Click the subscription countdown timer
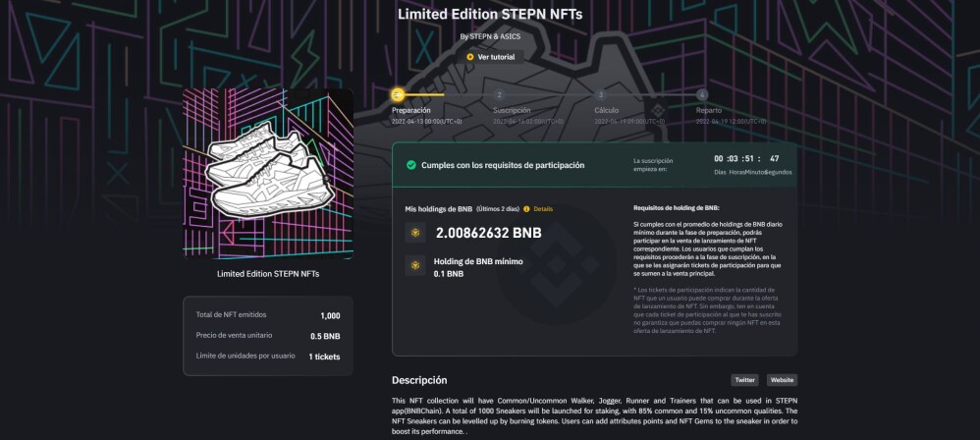Viewport: 980px width, 440px height. tap(752, 164)
